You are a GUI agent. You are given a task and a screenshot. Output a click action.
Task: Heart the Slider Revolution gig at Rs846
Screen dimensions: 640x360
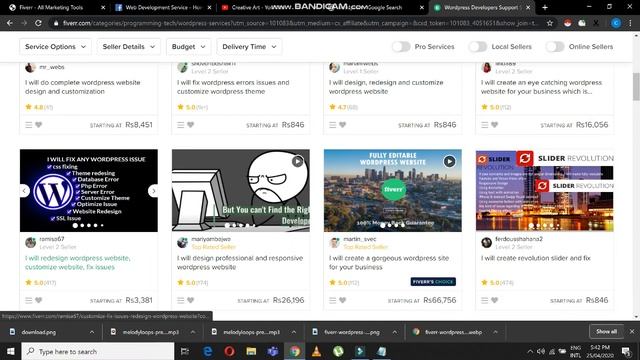(494, 300)
